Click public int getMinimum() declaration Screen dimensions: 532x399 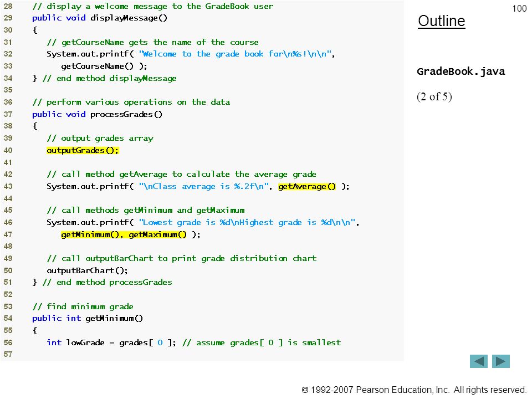click(x=88, y=318)
